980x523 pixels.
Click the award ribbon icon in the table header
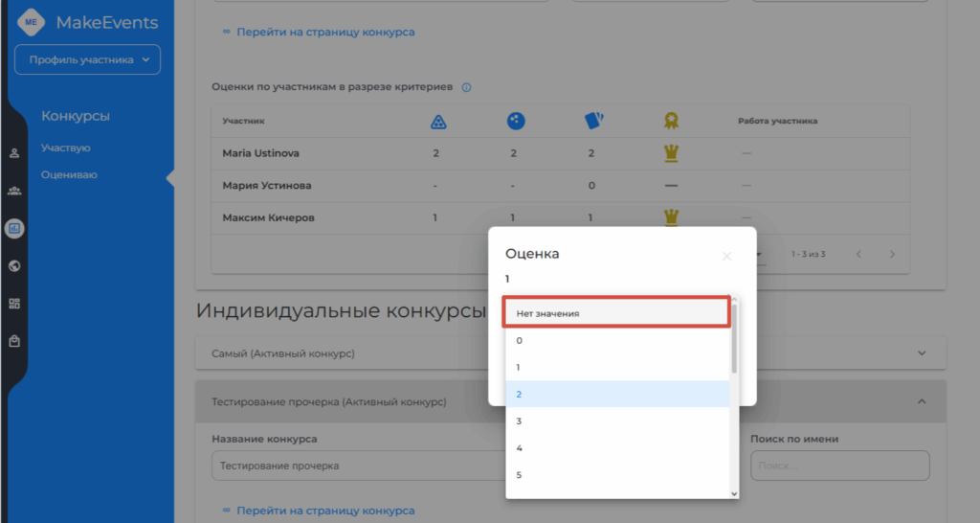pyautogui.click(x=671, y=121)
